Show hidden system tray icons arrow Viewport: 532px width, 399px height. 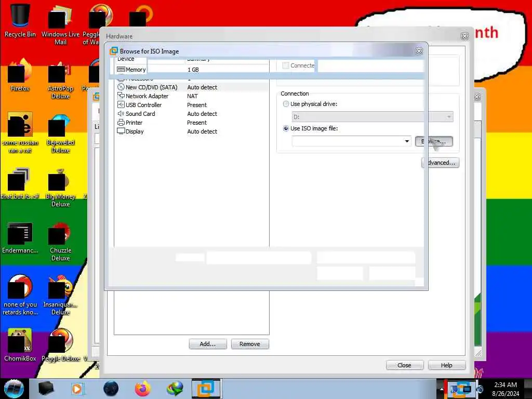click(x=442, y=389)
